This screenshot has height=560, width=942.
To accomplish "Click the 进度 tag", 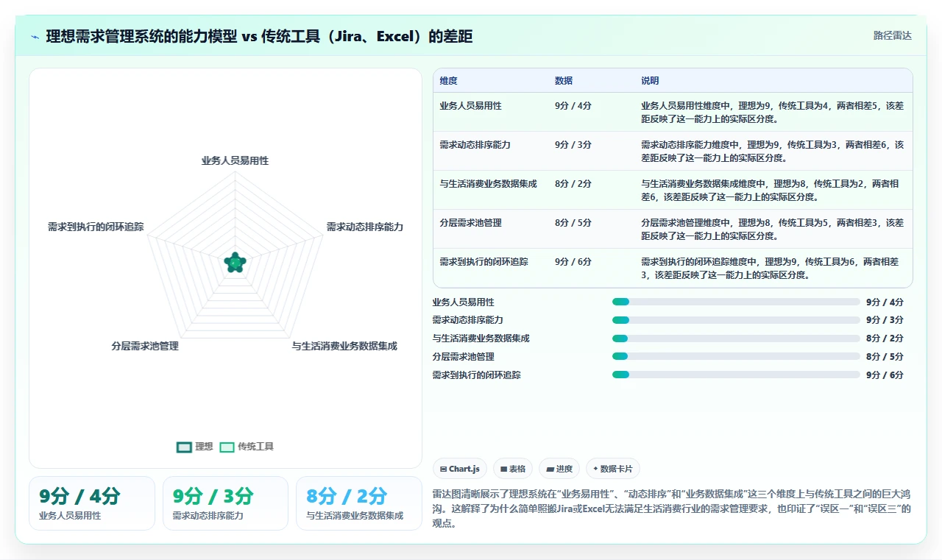I will [x=559, y=469].
